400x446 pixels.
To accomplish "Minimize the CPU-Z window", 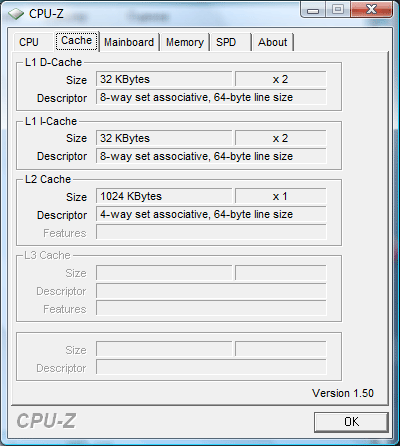I will click(x=313, y=9).
